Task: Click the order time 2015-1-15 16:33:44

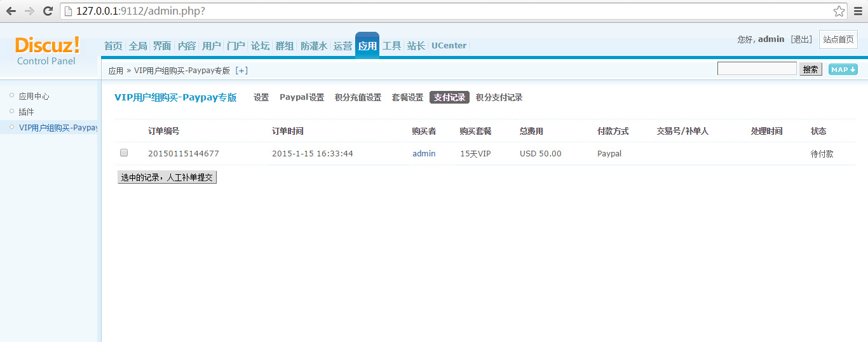Action: (313, 154)
